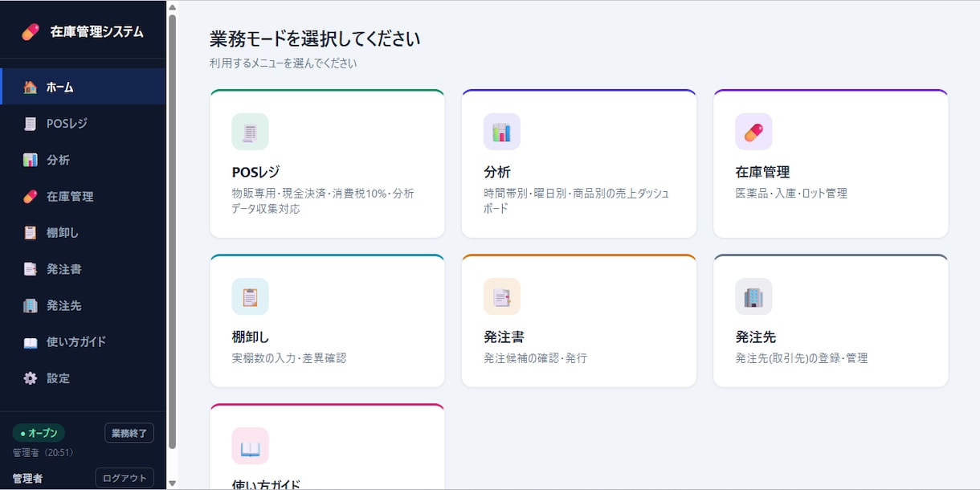Go to 分析 in the sidebar
The image size is (980, 490).
(x=84, y=160)
